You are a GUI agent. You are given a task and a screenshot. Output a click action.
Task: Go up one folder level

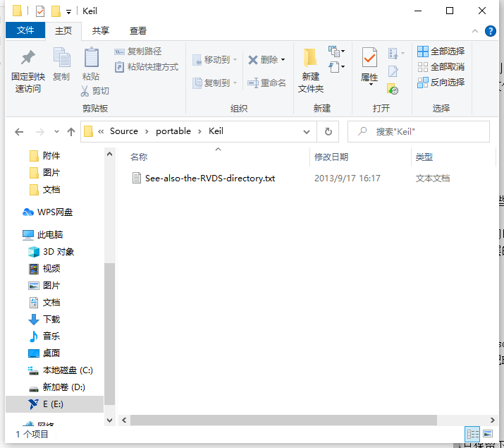tap(71, 132)
